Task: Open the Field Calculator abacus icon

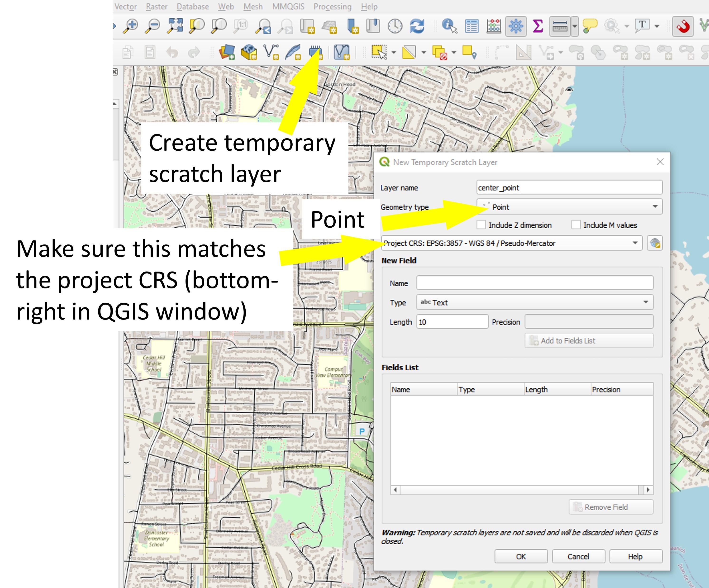Action: tap(494, 26)
